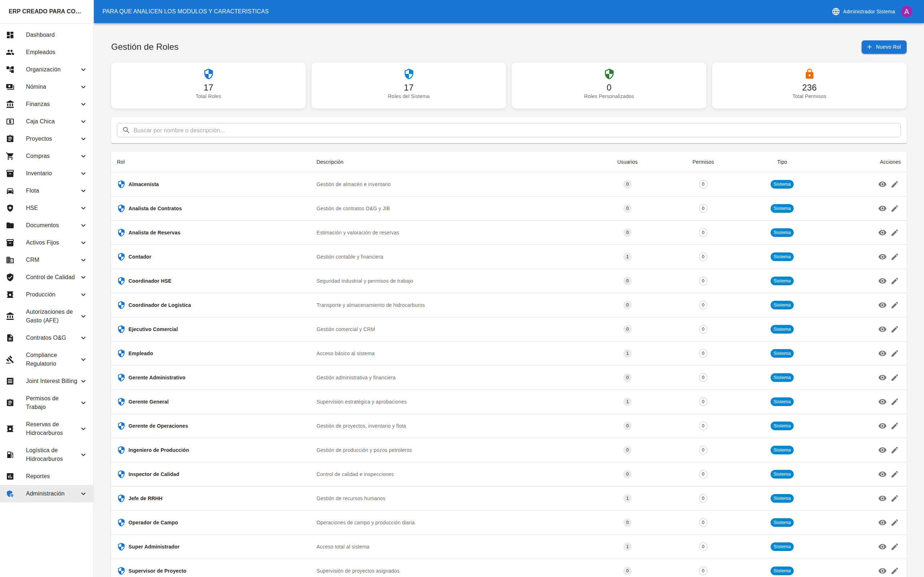Open the user avatar menu
924x577 pixels.
(x=906, y=12)
